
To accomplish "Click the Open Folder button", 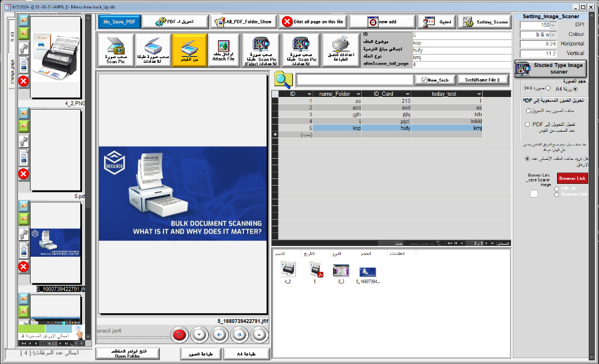I will coord(128,353).
